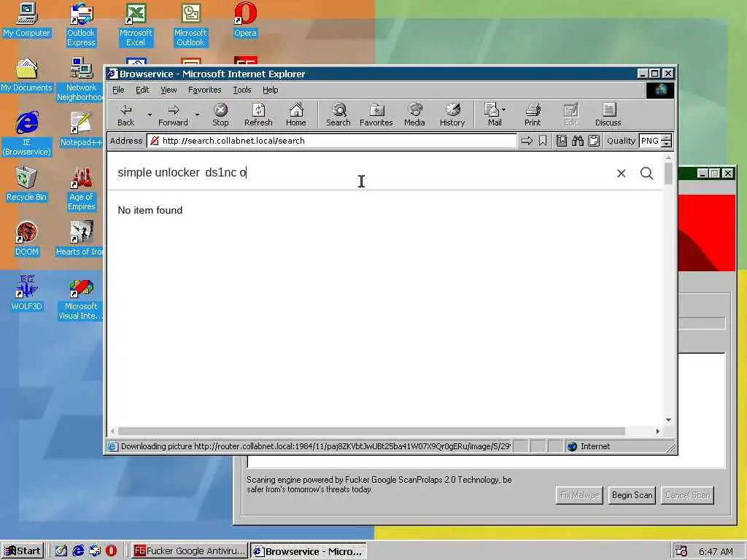The image size is (747, 560).
Task: Select IE (Browservice) desktop icon
Action: pyautogui.click(x=26, y=134)
